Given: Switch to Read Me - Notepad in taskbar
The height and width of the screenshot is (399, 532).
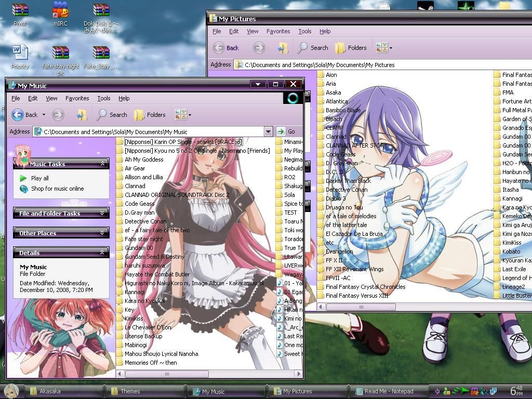Looking at the screenshot, I should coord(387,391).
